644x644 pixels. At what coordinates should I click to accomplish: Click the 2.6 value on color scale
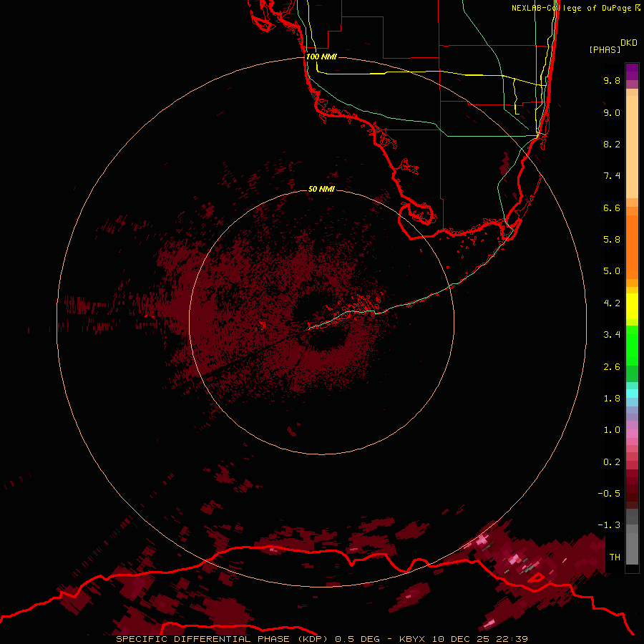click(612, 367)
